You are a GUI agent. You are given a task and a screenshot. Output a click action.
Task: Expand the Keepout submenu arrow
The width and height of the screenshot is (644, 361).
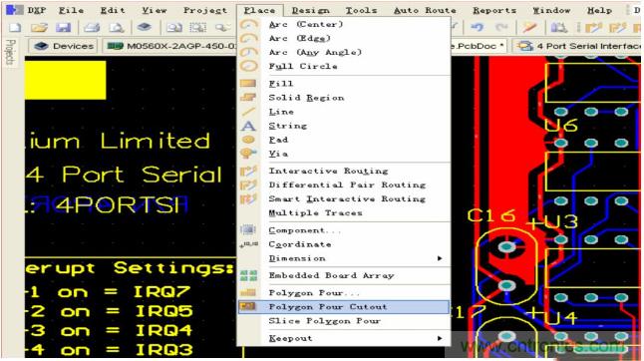click(x=440, y=338)
